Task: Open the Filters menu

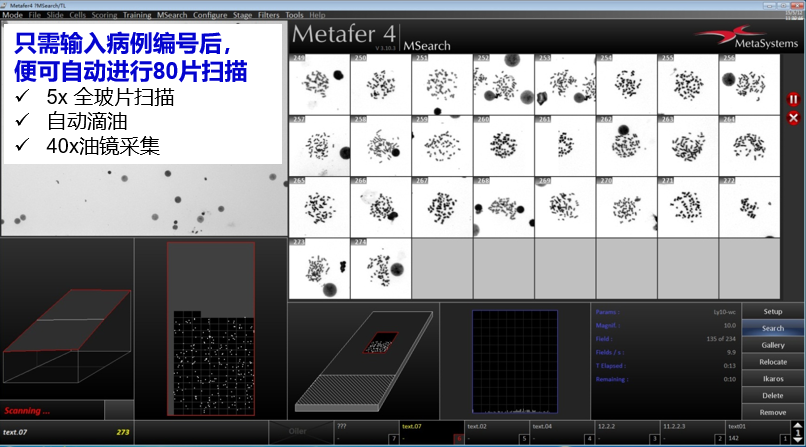Action: 268,15
